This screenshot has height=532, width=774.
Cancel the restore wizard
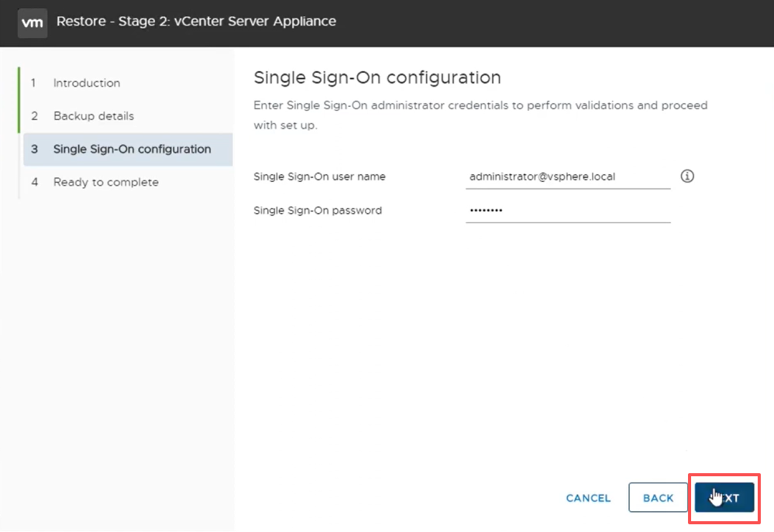[588, 498]
